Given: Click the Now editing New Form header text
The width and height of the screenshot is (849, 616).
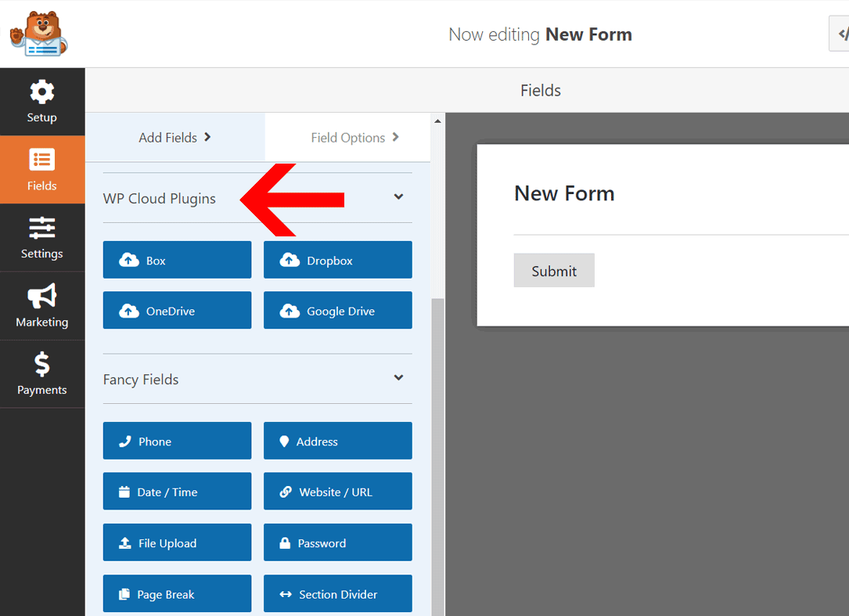Looking at the screenshot, I should 541,34.
